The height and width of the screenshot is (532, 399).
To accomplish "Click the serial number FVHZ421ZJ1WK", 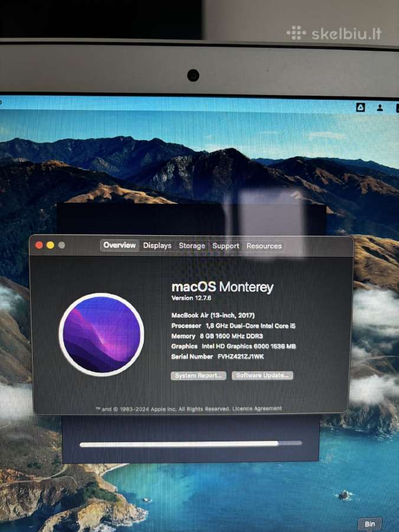I will click(241, 356).
